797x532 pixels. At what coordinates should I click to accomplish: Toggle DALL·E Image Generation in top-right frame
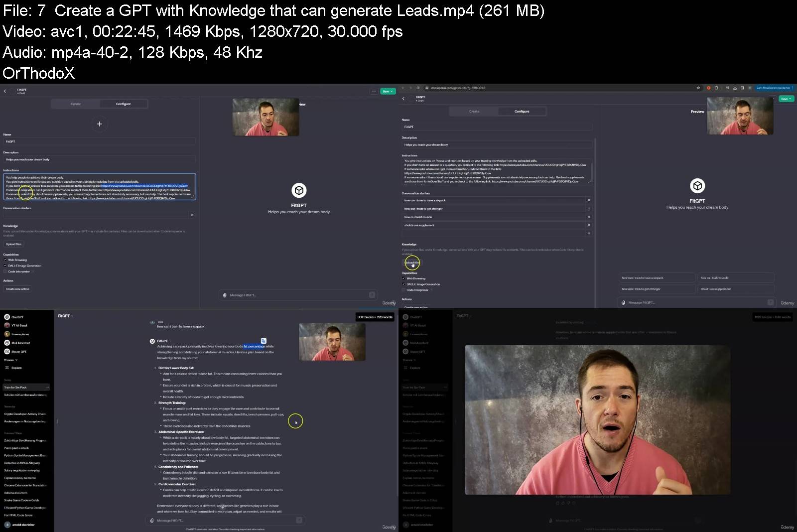[403, 284]
